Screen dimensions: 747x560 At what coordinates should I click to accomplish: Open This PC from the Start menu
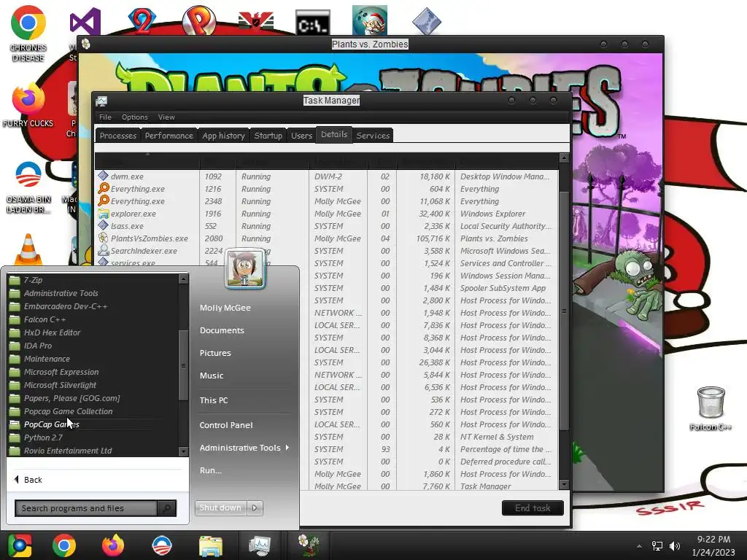tap(214, 400)
